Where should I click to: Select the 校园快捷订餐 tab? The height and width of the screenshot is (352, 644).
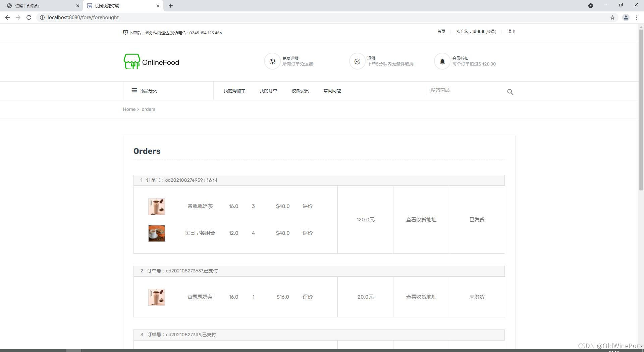tap(123, 6)
